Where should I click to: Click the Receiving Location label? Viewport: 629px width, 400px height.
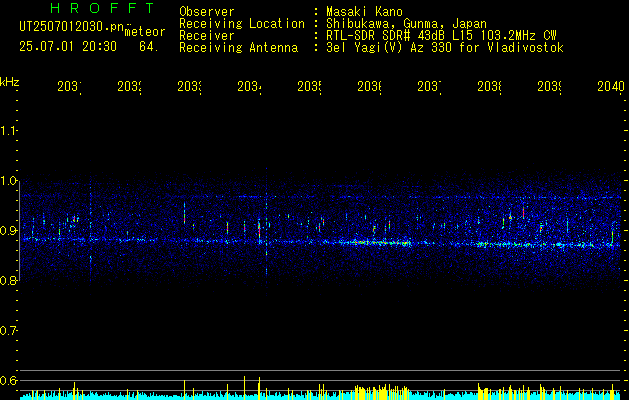point(242,24)
